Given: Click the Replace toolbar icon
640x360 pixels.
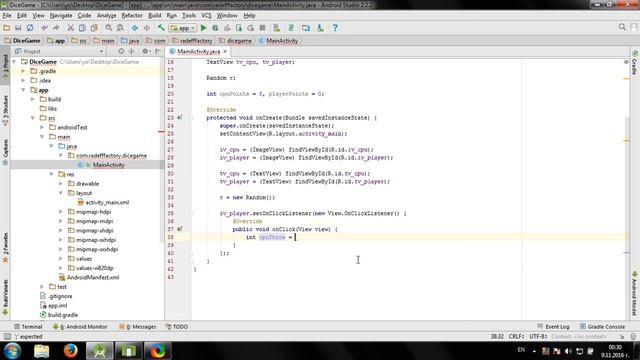Looking at the screenshot, I should coord(120,28).
